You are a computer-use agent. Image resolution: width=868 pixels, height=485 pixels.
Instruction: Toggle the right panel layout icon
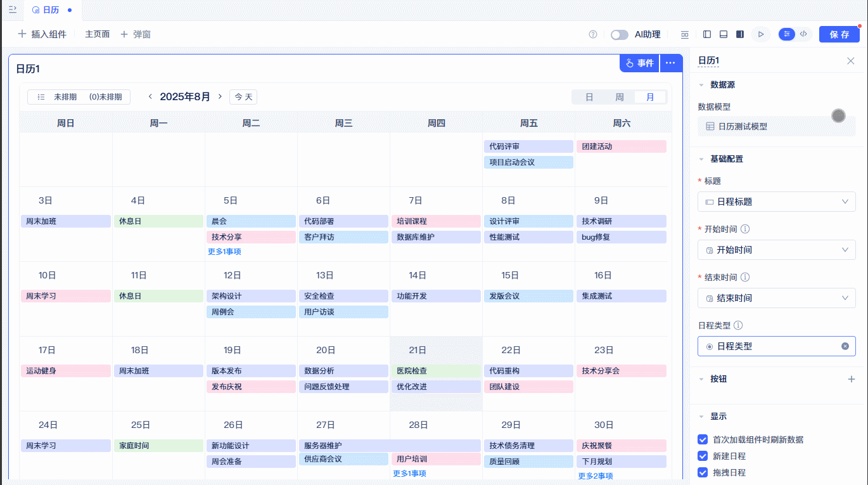pyautogui.click(x=740, y=34)
